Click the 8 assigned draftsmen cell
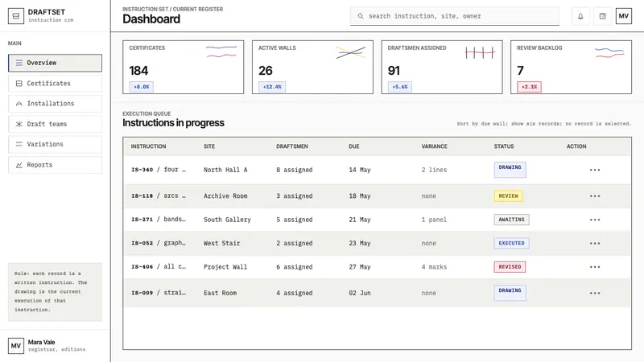The image size is (644, 362). tap(294, 170)
